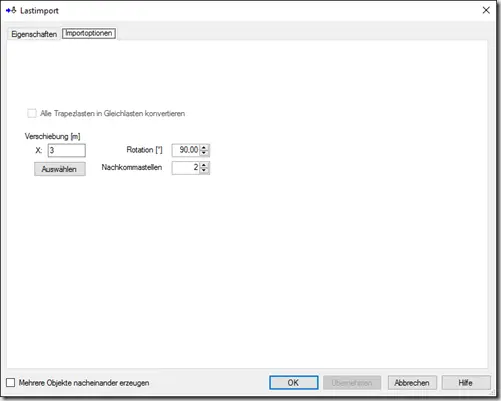Decrease Nachkommastellen with down arrow

(x=204, y=171)
